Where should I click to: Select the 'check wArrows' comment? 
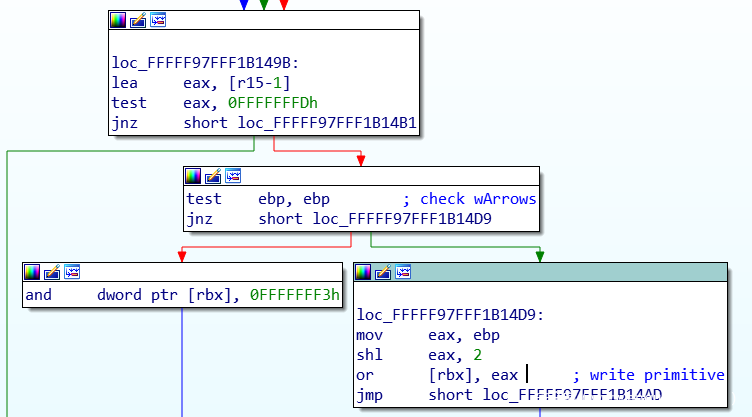coord(478,199)
